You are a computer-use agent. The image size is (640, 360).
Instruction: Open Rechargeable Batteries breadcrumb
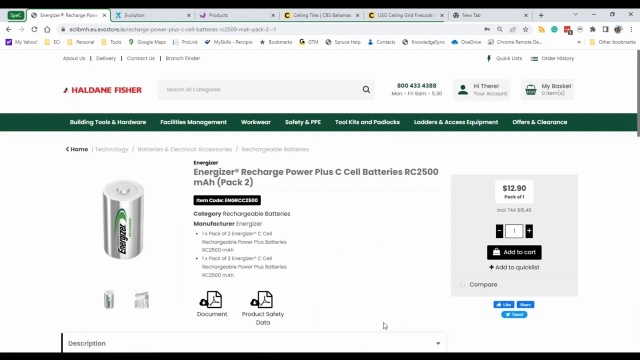coord(275,149)
